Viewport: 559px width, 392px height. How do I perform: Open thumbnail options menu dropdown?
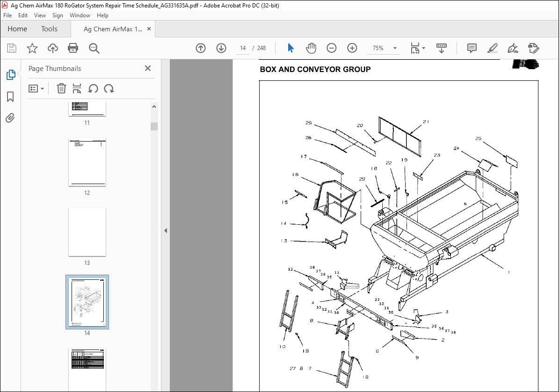(x=36, y=88)
